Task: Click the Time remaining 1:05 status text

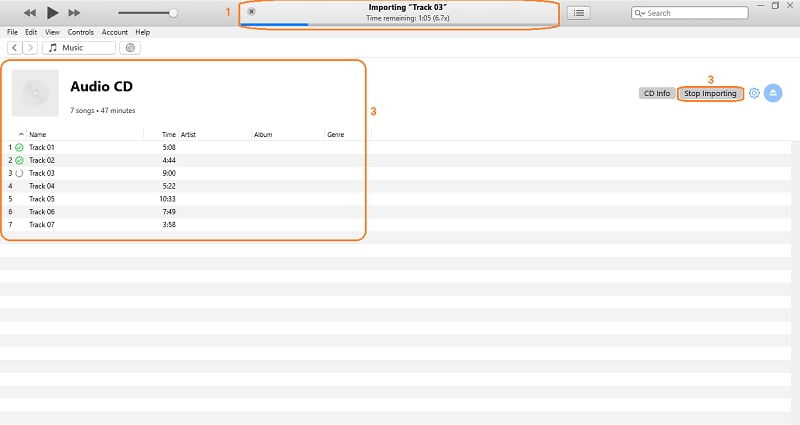Action: [x=408, y=18]
